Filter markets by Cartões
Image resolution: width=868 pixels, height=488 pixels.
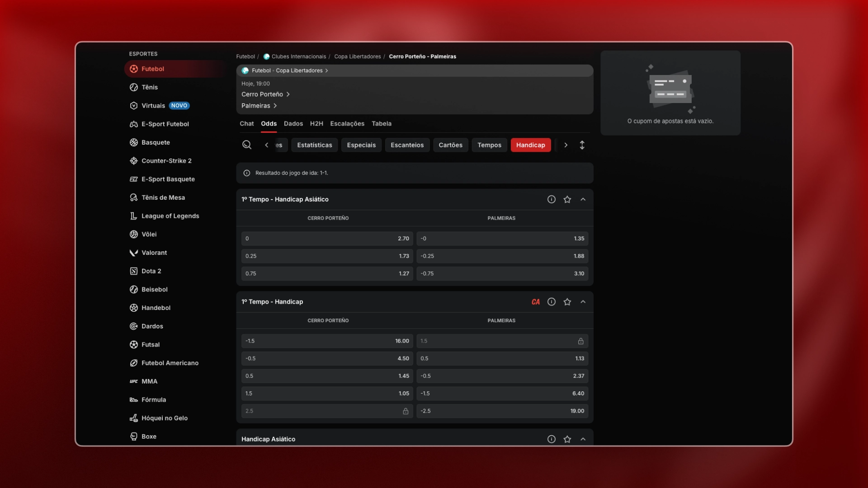click(451, 145)
